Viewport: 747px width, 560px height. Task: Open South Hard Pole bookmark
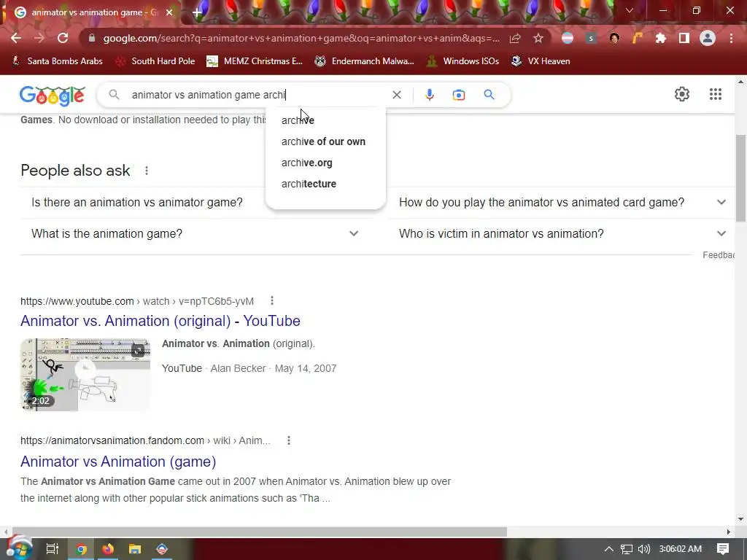point(155,61)
